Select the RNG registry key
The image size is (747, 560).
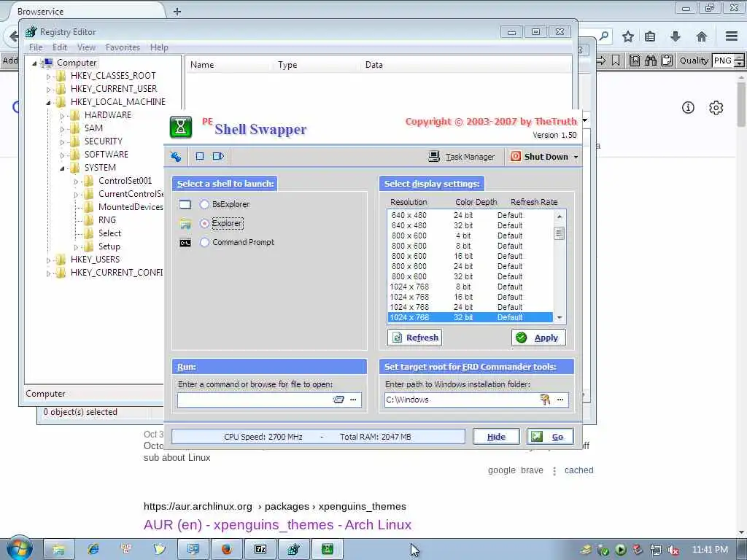(107, 220)
